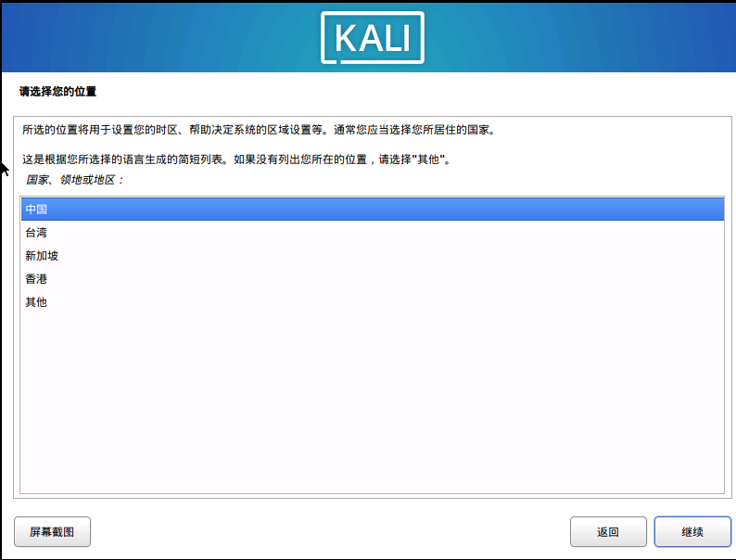Click the KALI logo in the banner

pos(373,38)
